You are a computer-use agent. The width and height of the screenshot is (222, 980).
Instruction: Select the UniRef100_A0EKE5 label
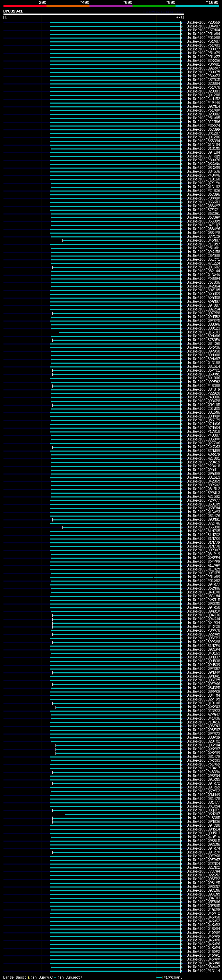pos(203,573)
